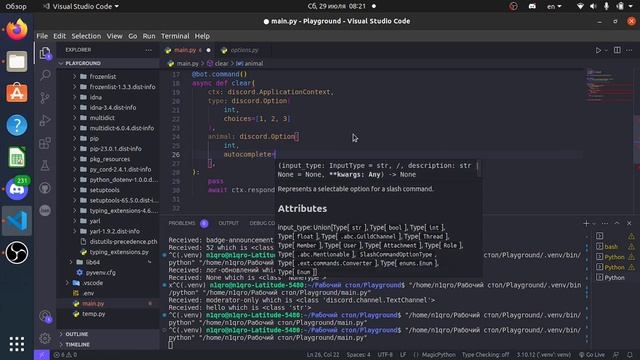Open the Accounts menu icon
This screenshot has height=360, width=640.
45,316
